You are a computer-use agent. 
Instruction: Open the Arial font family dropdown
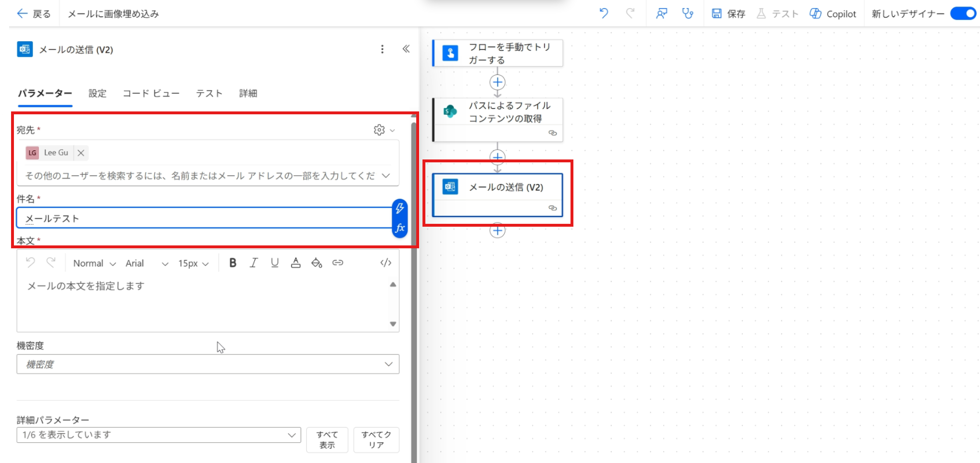[165, 263]
